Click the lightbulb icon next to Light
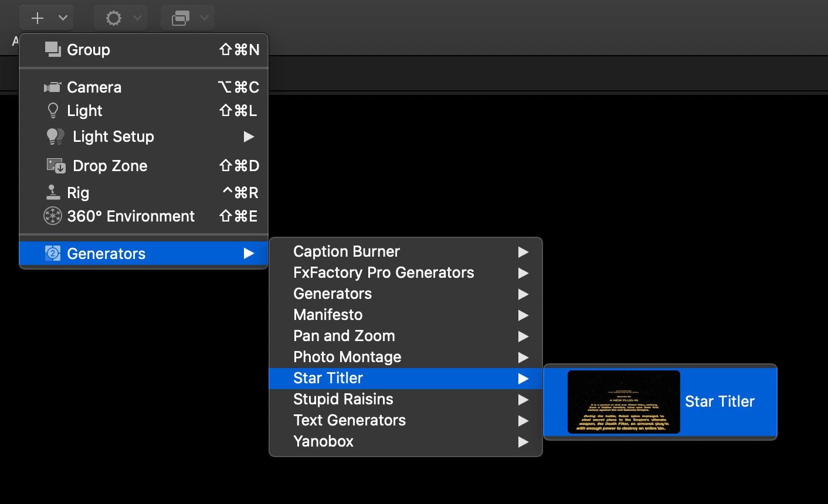Viewport: 828px width, 504px height. pyautogui.click(x=53, y=110)
